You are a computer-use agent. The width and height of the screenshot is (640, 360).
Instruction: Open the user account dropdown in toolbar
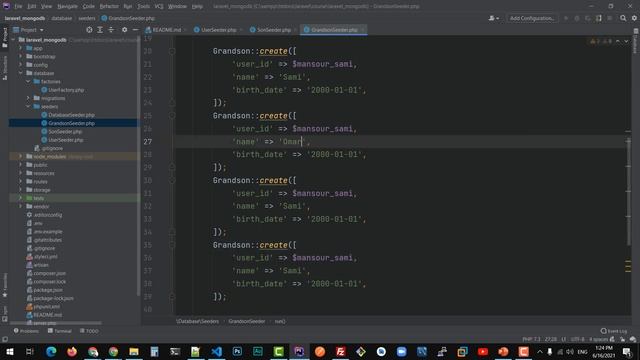pyautogui.click(x=493, y=18)
